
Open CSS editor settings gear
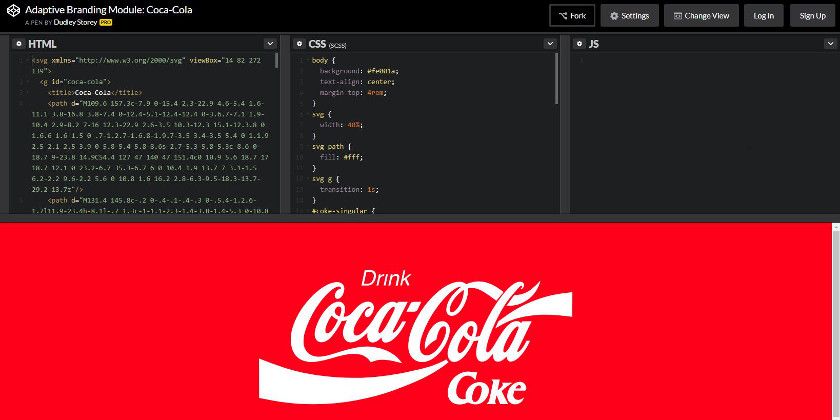click(299, 44)
